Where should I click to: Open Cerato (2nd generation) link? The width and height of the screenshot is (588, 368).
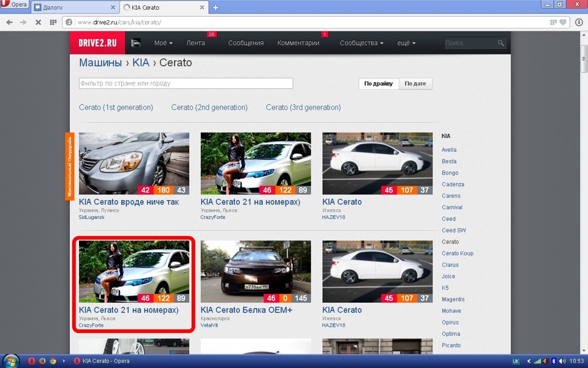click(x=209, y=107)
